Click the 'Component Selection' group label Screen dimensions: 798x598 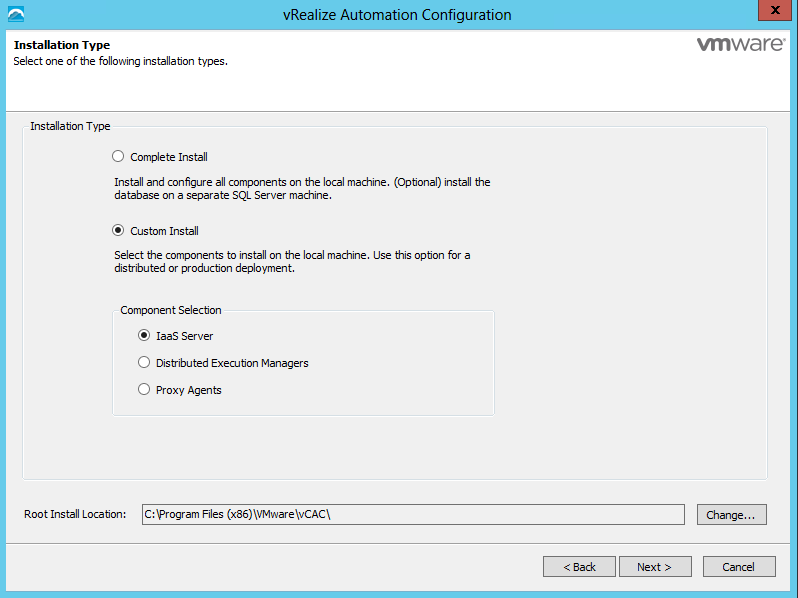(171, 310)
